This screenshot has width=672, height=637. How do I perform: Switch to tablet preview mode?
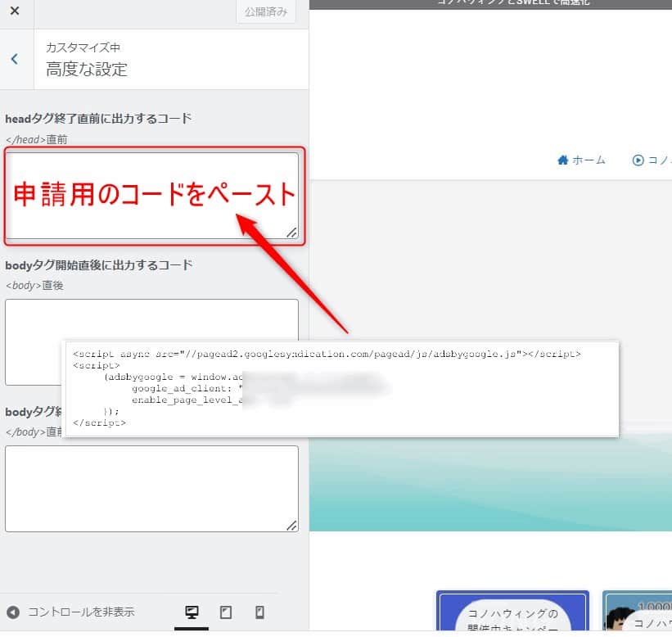(x=226, y=612)
